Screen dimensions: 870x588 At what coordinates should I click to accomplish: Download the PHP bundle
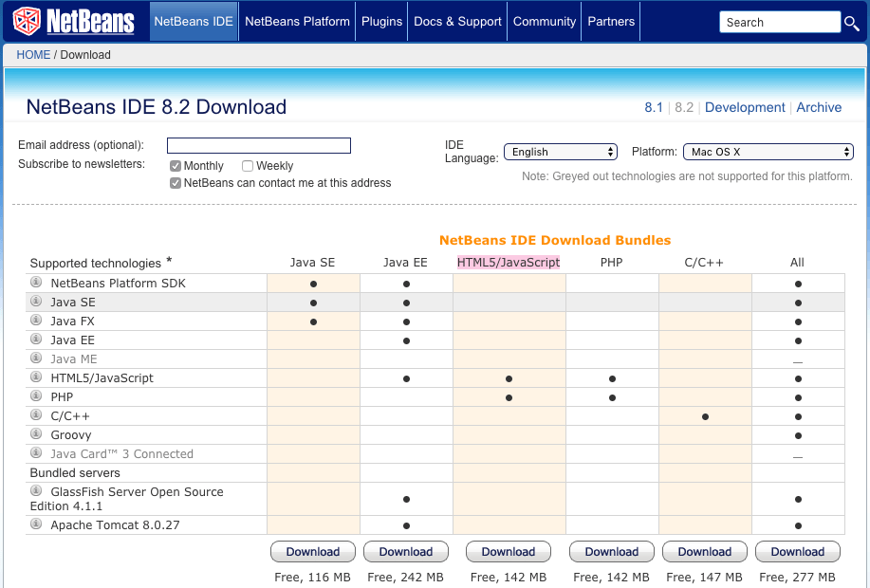pos(611,552)
